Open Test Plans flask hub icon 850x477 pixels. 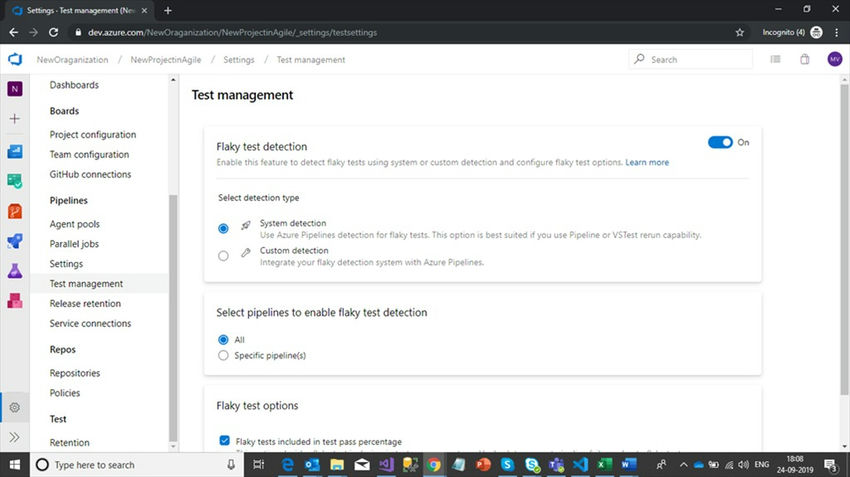[15, 270]
